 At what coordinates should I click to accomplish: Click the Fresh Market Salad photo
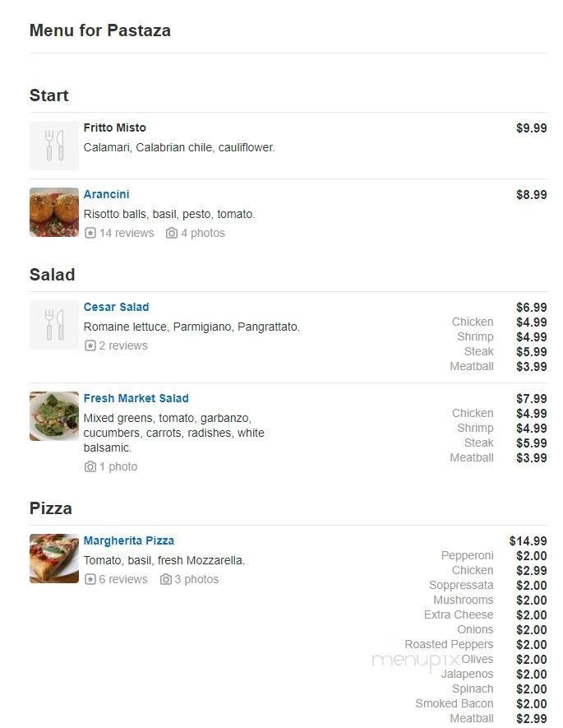53,415
